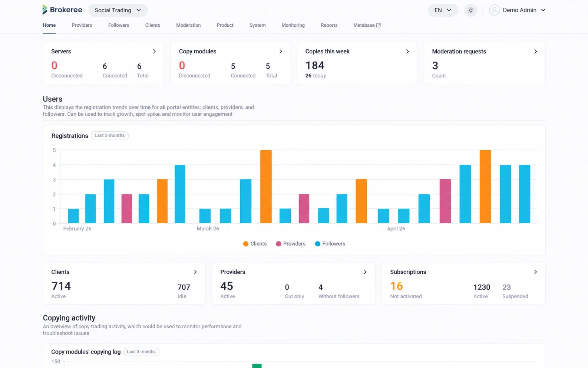This screenshot has width=588, height=368.
Task: Toggle Clients series in chart legend
Action: pos(255,244)
